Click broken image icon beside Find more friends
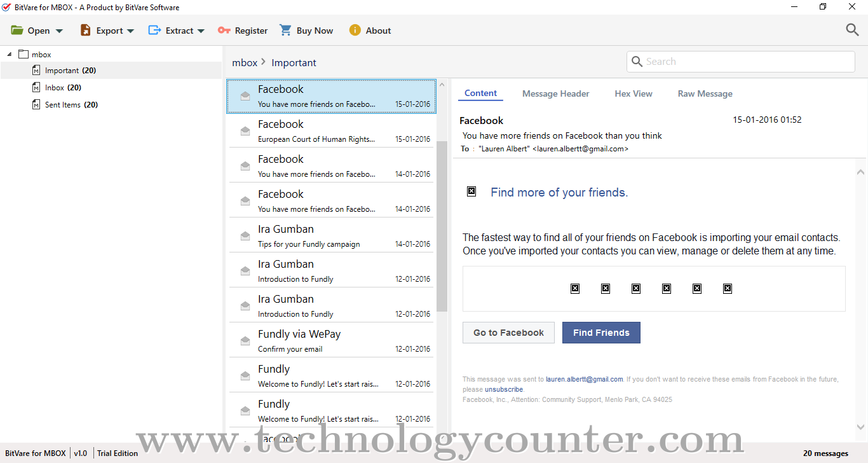This screenshot has height=463, width=868. point(471,191)
